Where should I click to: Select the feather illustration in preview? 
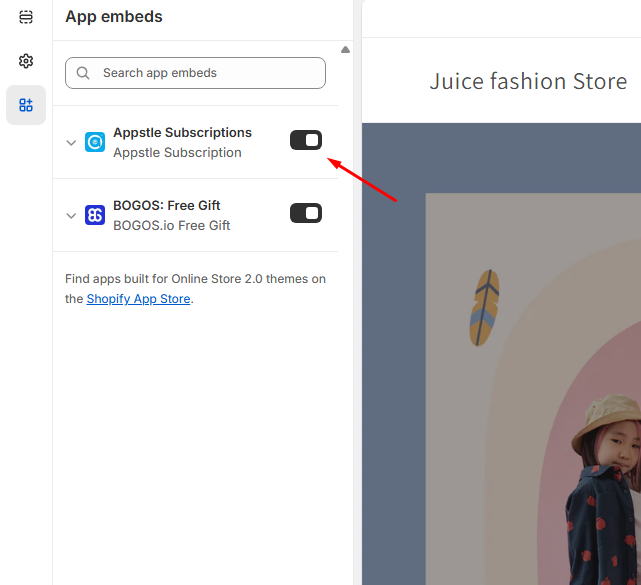pos(484,307)
